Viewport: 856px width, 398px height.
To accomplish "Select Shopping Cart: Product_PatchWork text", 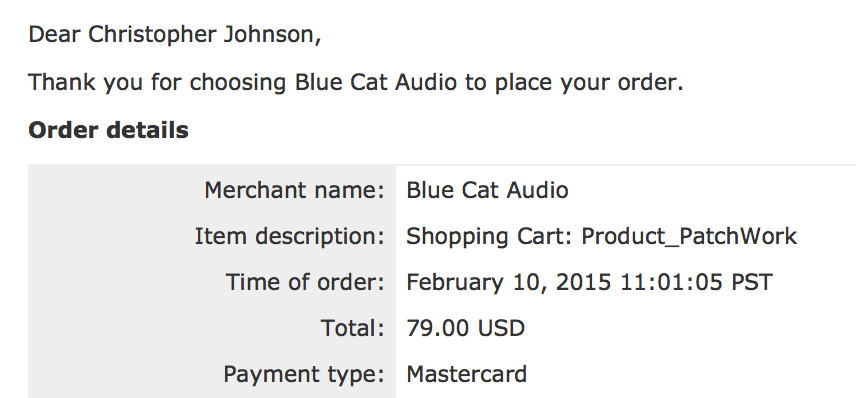I will click(x=602, y=237).
